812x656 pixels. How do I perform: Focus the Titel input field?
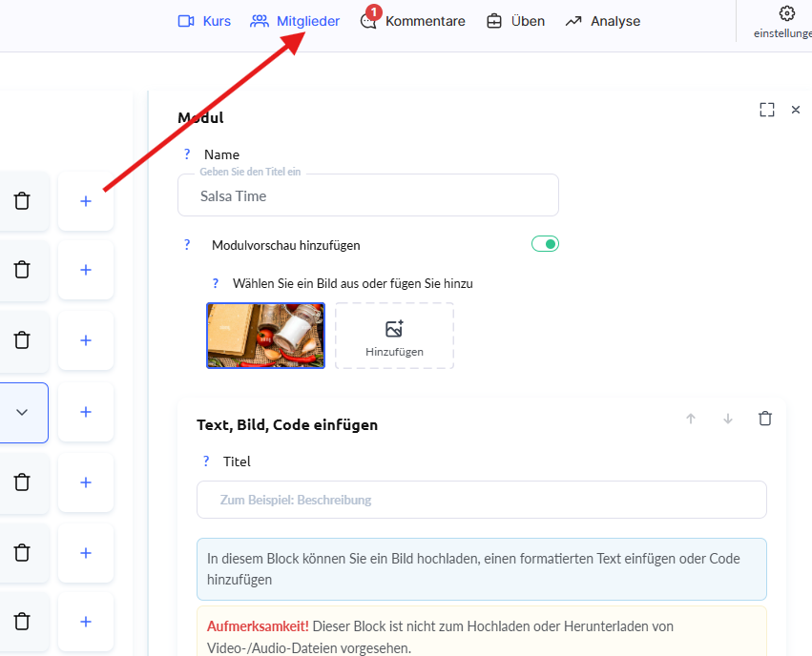[x=481, y=500]
